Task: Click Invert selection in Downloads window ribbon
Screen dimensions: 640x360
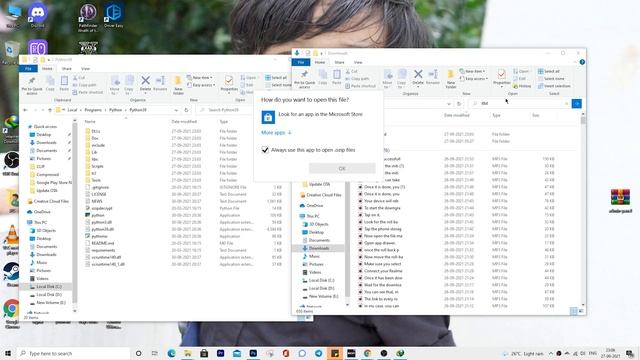Action: click(554, 86)
